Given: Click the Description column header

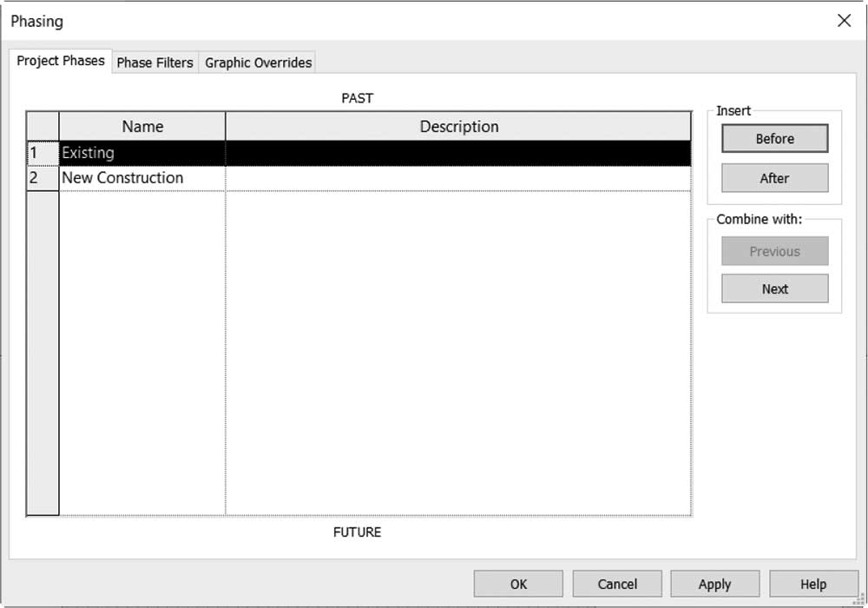Looking at the screenshot, I should 459,126.
